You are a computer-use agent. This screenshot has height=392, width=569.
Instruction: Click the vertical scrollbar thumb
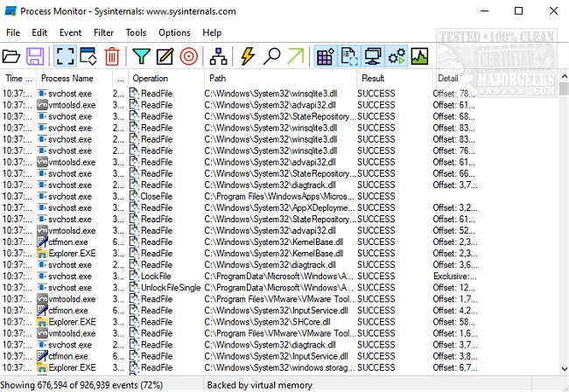[x=565, y=89]
